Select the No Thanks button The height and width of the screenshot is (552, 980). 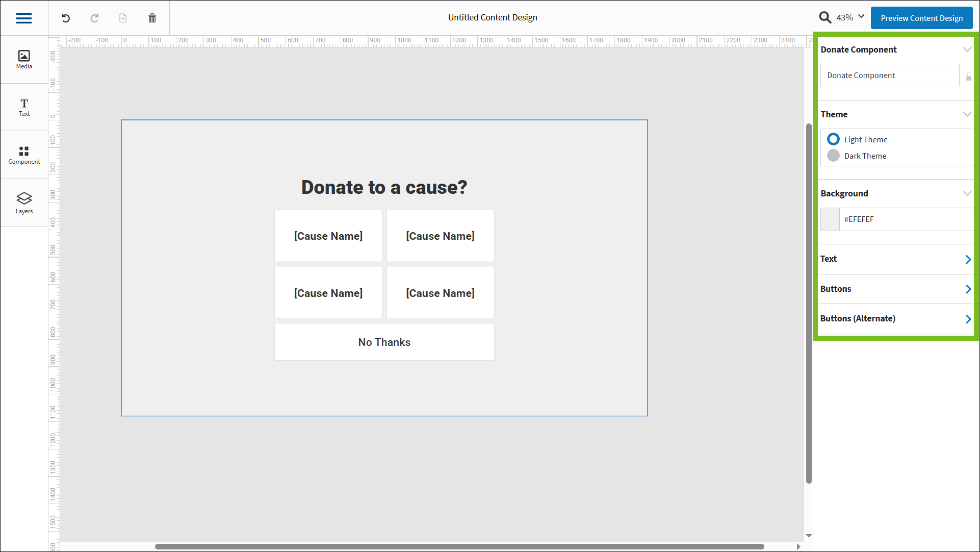coord(384,342)
